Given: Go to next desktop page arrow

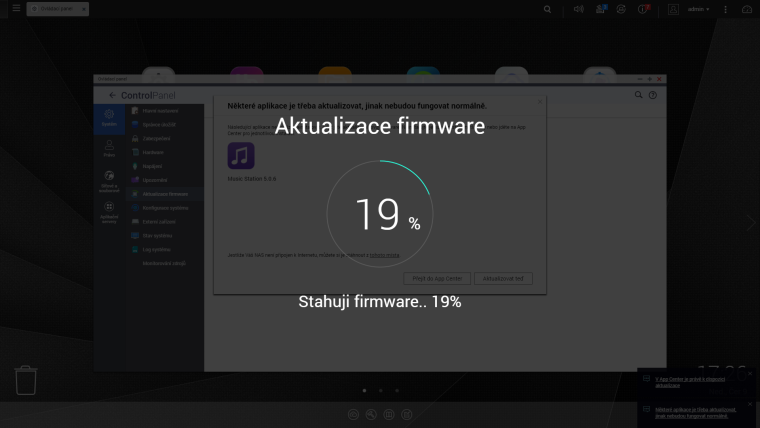Looking at the screenshot, I should (751, 223).
